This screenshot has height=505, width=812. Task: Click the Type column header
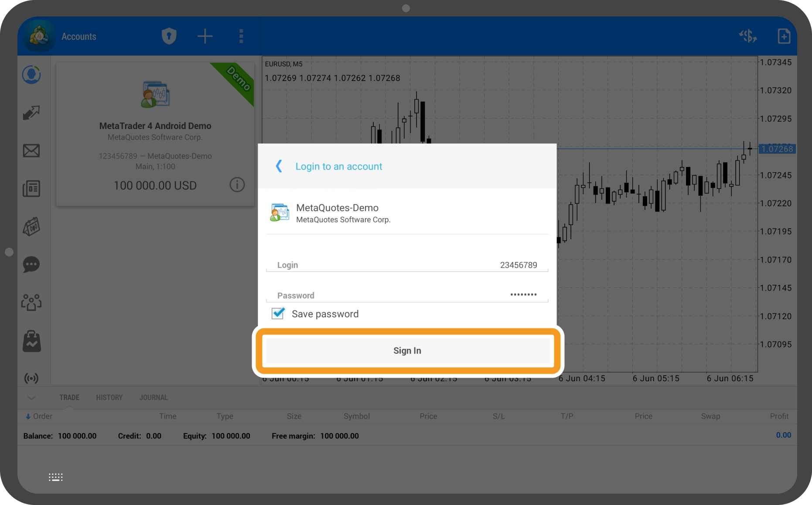point(225,416)
